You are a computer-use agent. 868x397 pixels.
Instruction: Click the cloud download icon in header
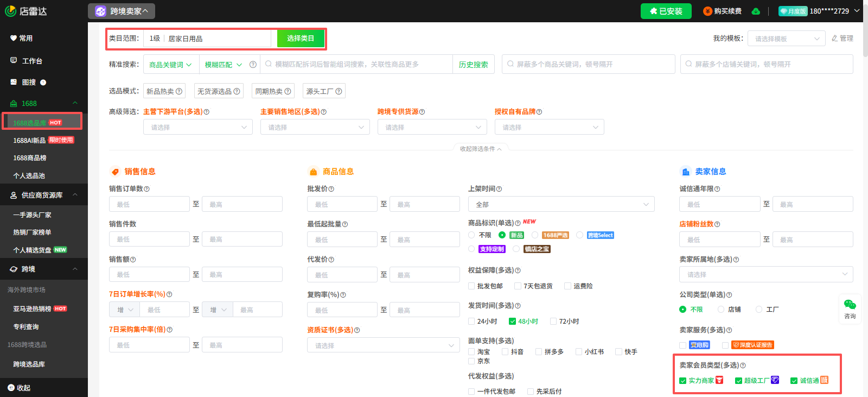tap(756, 11)
